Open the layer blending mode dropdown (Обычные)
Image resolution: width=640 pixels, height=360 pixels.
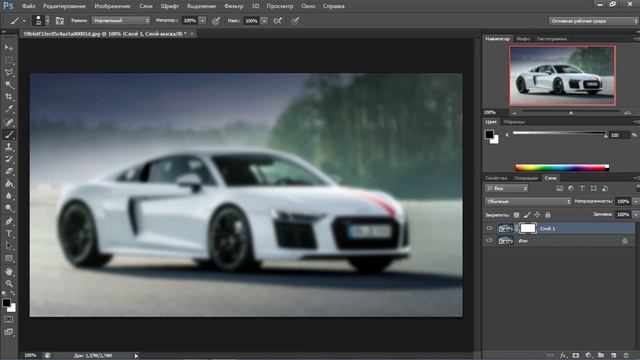coord(528,201)
